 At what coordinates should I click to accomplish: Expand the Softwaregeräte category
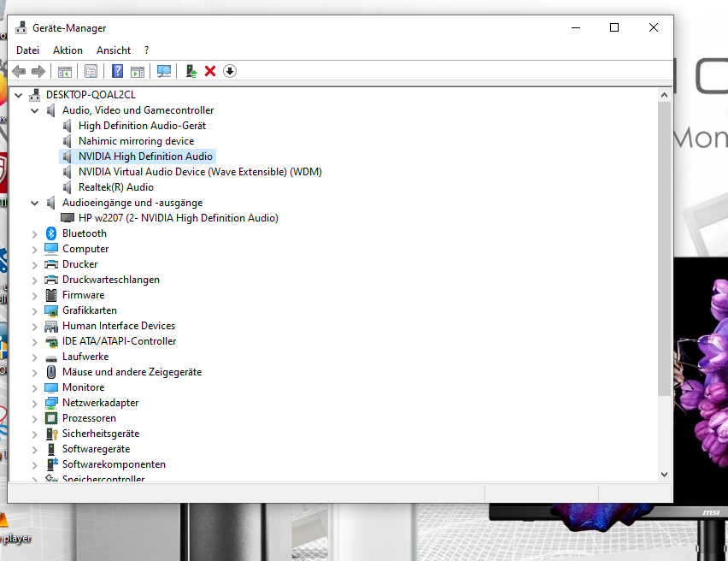34,450
